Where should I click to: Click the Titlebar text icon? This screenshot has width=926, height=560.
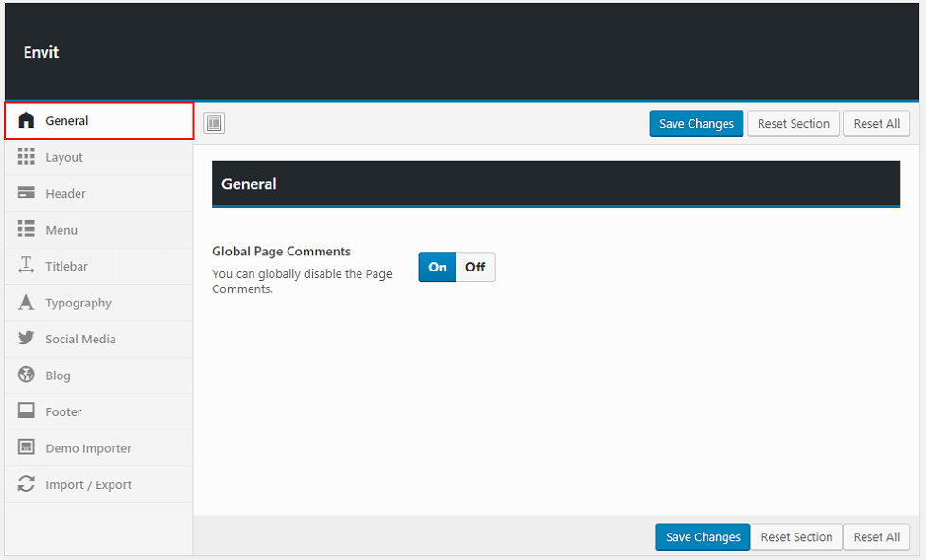pyautogui.click(x=26, y=266)
